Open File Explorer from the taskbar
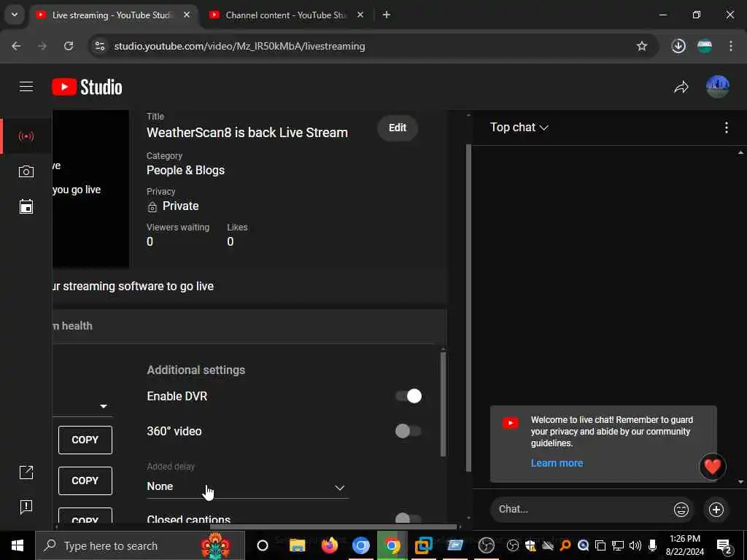The width and height of the screenshot is (747, 560). [298, 545]
